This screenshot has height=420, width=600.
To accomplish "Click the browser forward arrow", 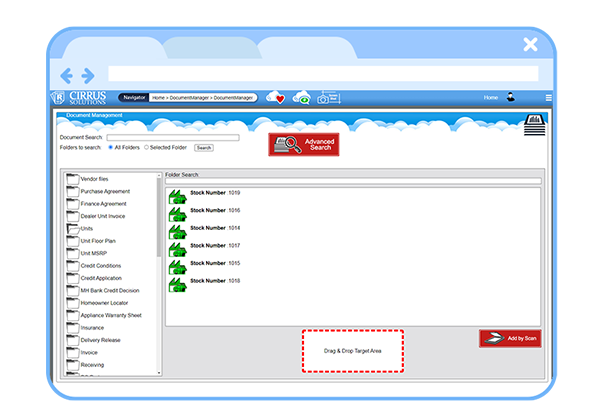I will pos(88,75).
